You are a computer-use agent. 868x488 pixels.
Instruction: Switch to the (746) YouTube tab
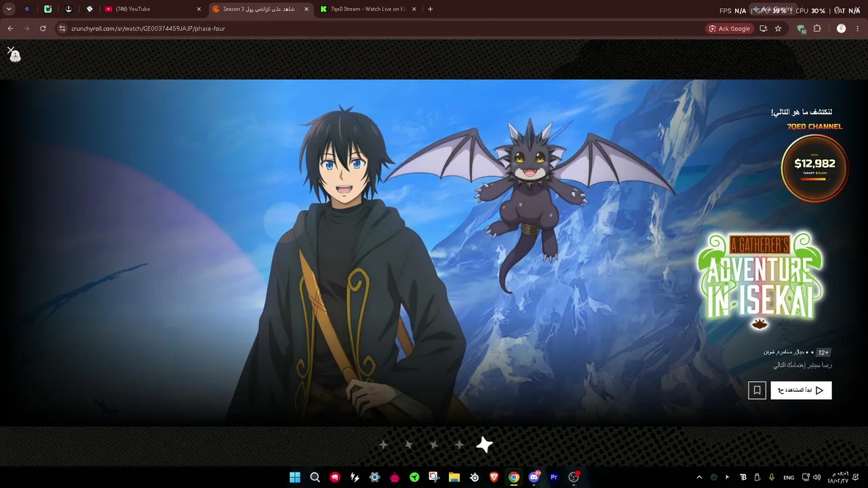pyautogui.click(x=153, y=9)
